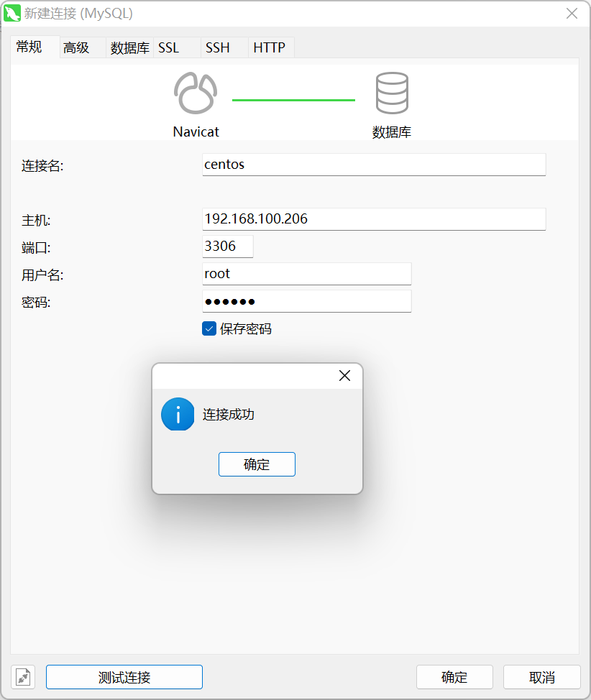Cancel the dialog with 取消 button
Image resolution: width=591 pixels, height=700 pixels.
tap(541, 677)
